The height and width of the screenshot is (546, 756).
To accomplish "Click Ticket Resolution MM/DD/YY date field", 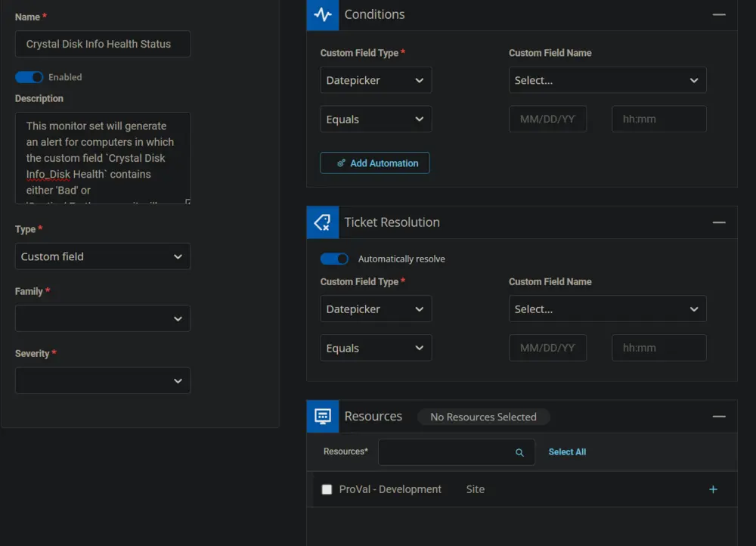I will click(547, 348).
